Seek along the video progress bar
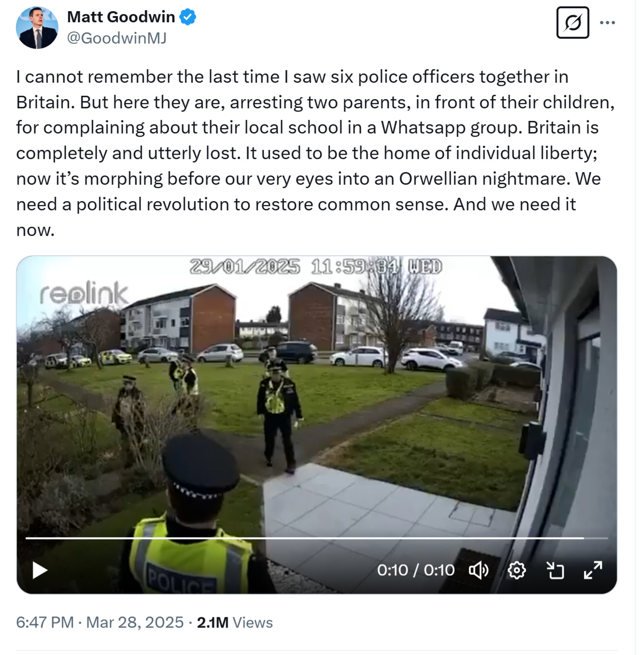 coord(316,538)
